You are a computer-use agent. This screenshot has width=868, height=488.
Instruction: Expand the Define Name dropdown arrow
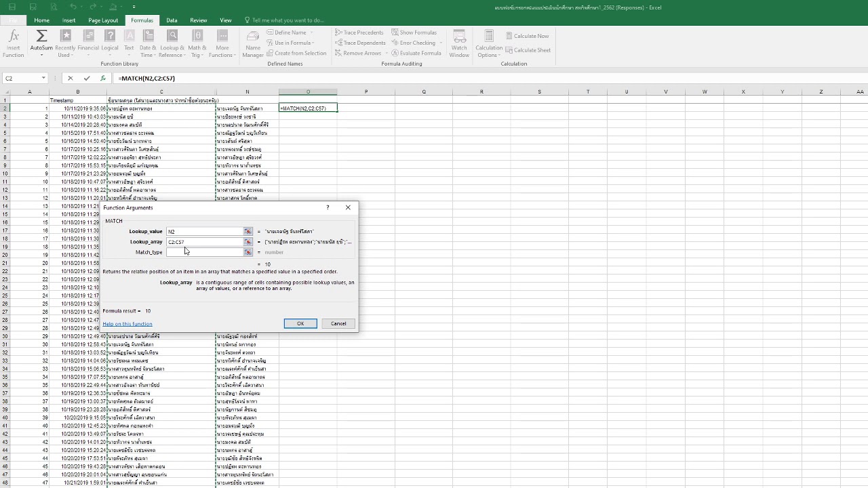312,33
